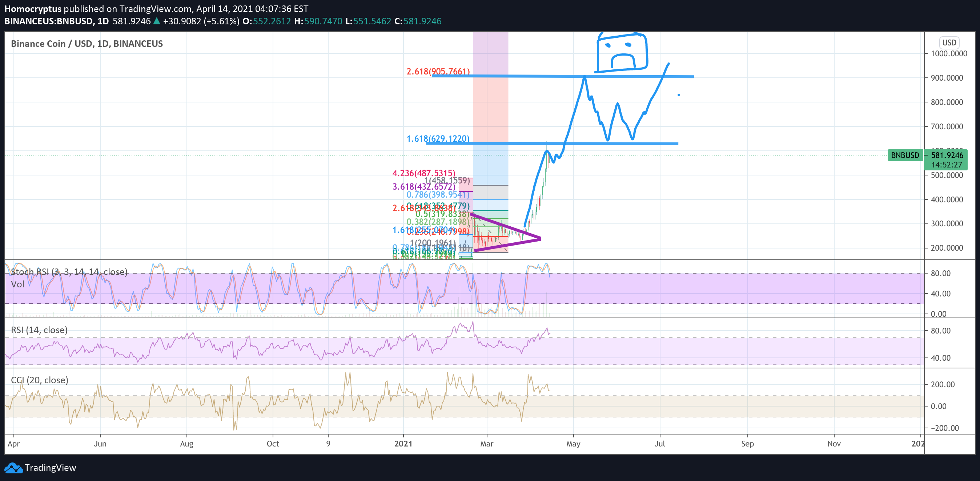980x481 pixels.
Task: Click the 2.618(905.7661) Fibonacci label
Action: coord(438,72)
